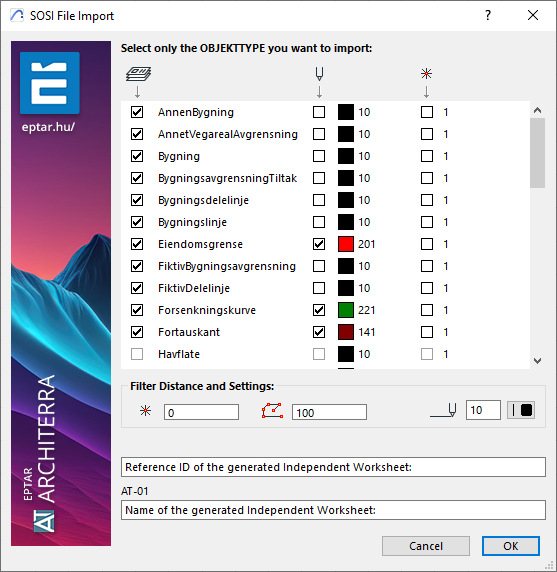Click the OK button
Screen dimensions: 557x572
click(511, 546)
